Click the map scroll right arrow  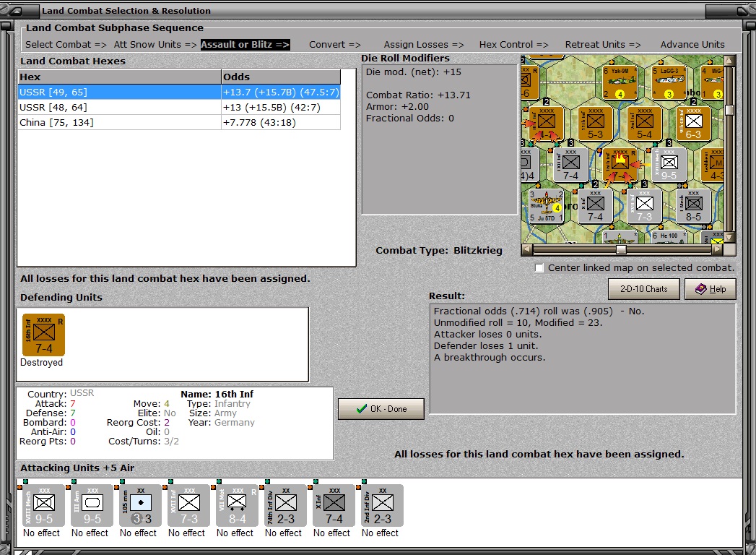click(x=718, y=249)
